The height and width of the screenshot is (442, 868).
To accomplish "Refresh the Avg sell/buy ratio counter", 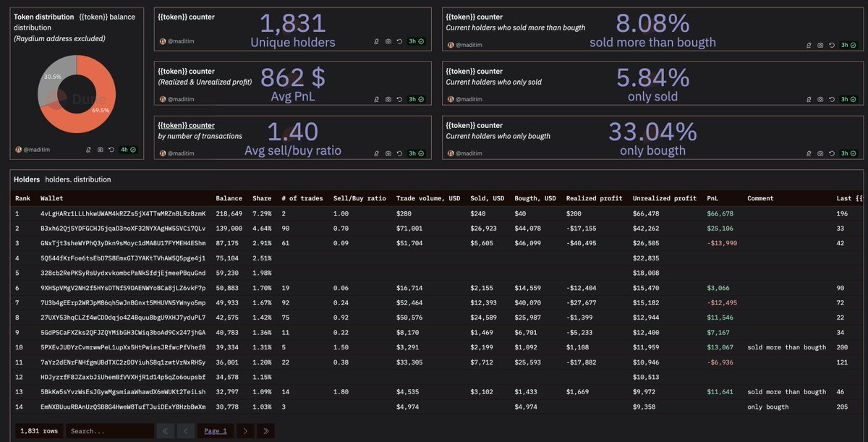I will [400, 153].
